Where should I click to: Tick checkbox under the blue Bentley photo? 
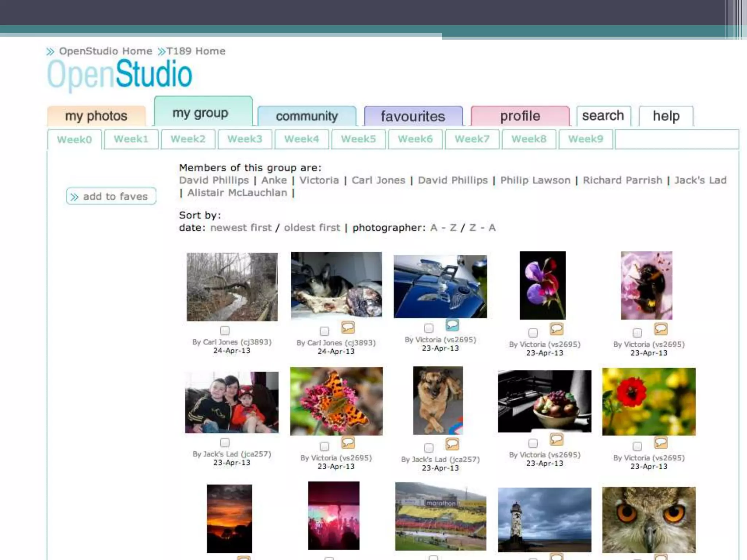coord(429,328)
